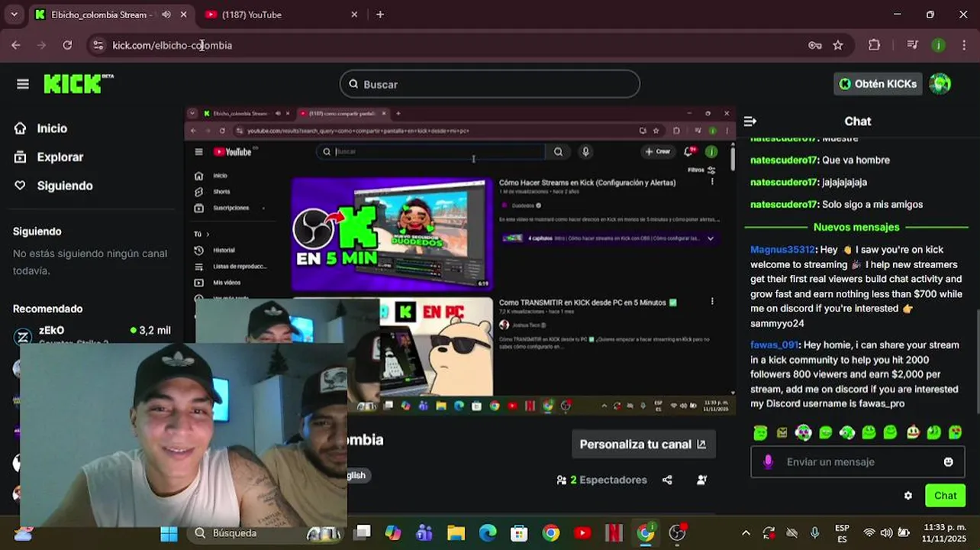Insert the dark olive angry emote
The width and height of the screenshot is (980, 550).
(782, 432)
